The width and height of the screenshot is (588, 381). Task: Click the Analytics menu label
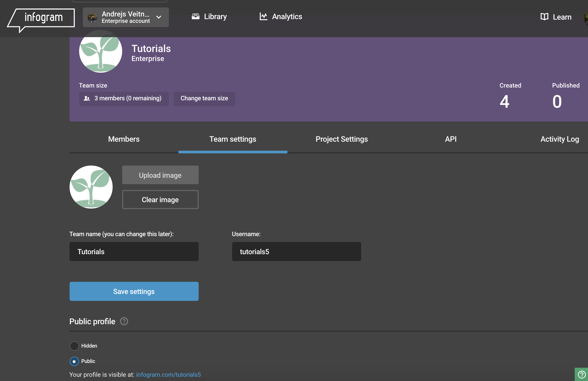pos(287,16)
